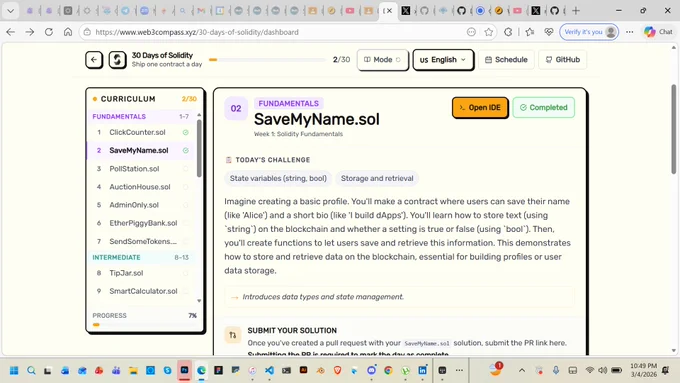Open the GitHub link button

(x=562, y=60)
